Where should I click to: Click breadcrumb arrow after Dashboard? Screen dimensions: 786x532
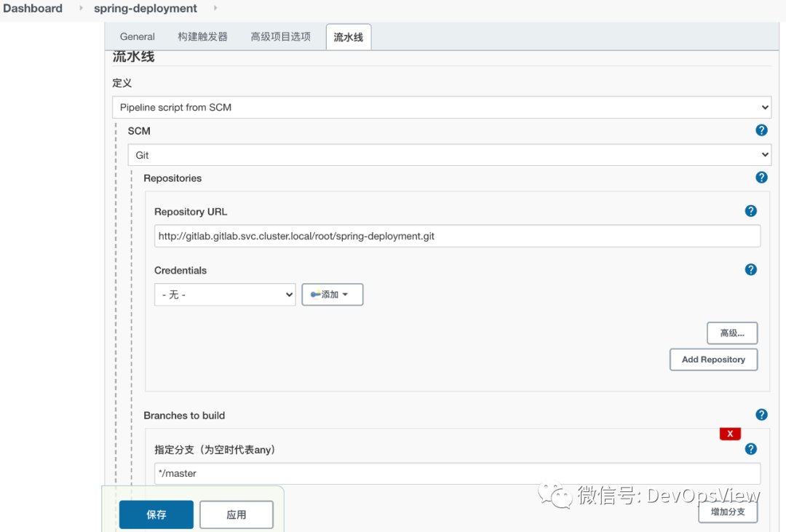pyautogui.click(x=81, y=8)
